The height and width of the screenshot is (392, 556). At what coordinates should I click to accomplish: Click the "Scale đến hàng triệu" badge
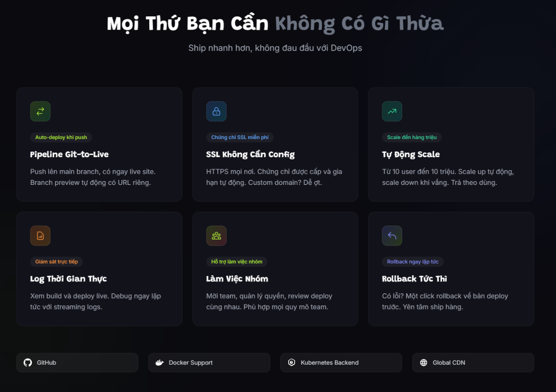(412, 138)
